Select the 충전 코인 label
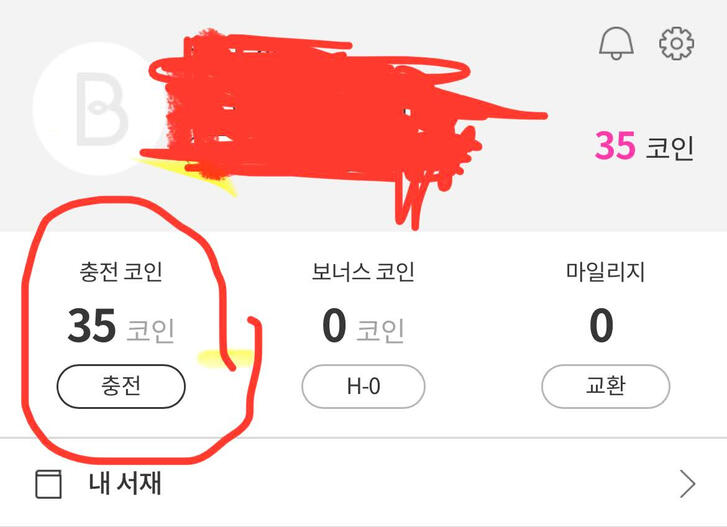Screen dimensions: 727x527 coord(120,271)
